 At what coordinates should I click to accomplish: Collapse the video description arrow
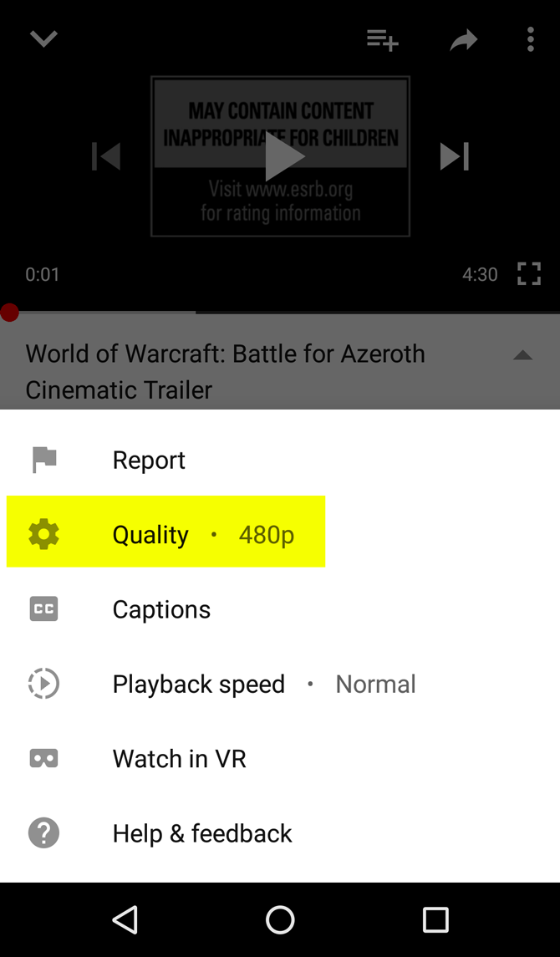pyautogui.click(x=522, y=355)
